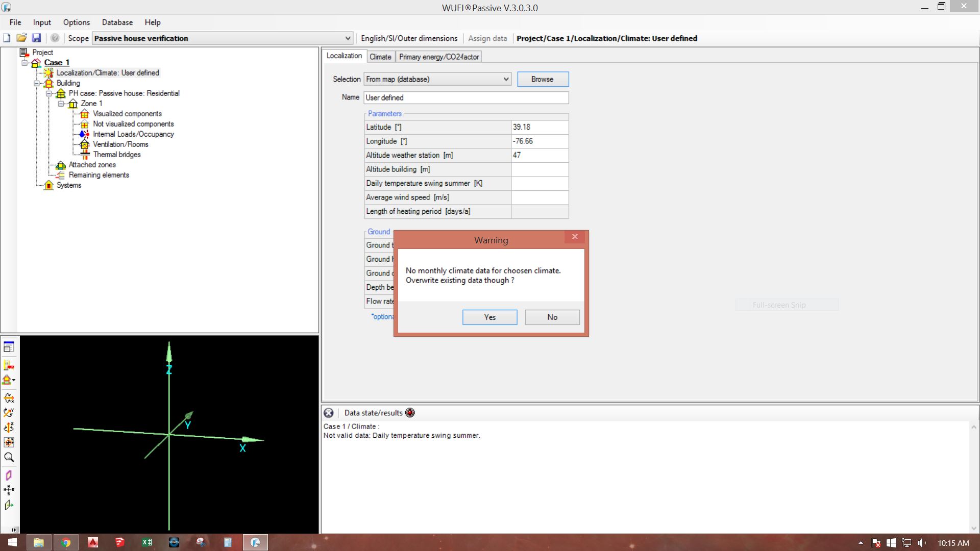Click the red Data state/results indicator icon
980x551 pixels.
coord(410,413)
